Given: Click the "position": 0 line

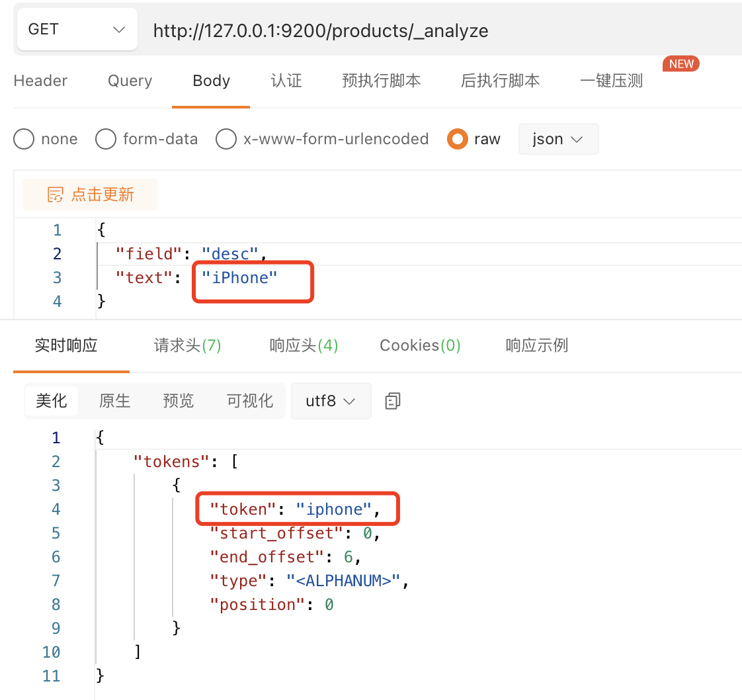Looking at the screenshot, I should tap(272, 604).
